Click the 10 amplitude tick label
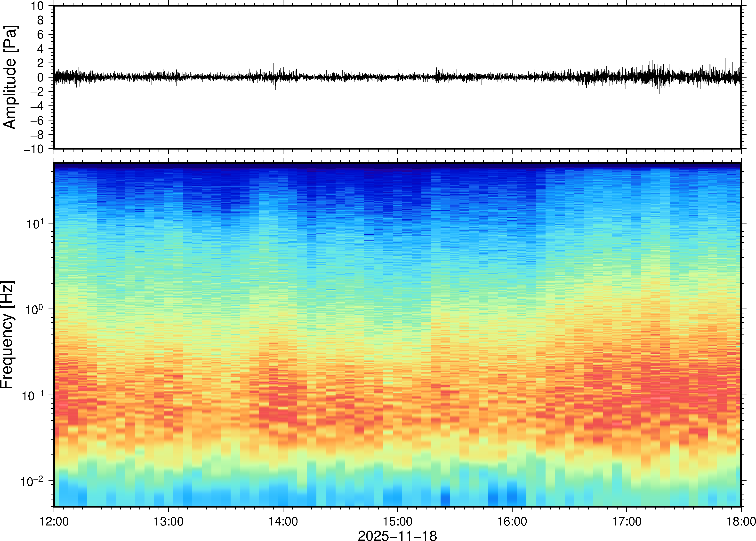Viewport: 756px width, 541px height. tap(38, 6)
